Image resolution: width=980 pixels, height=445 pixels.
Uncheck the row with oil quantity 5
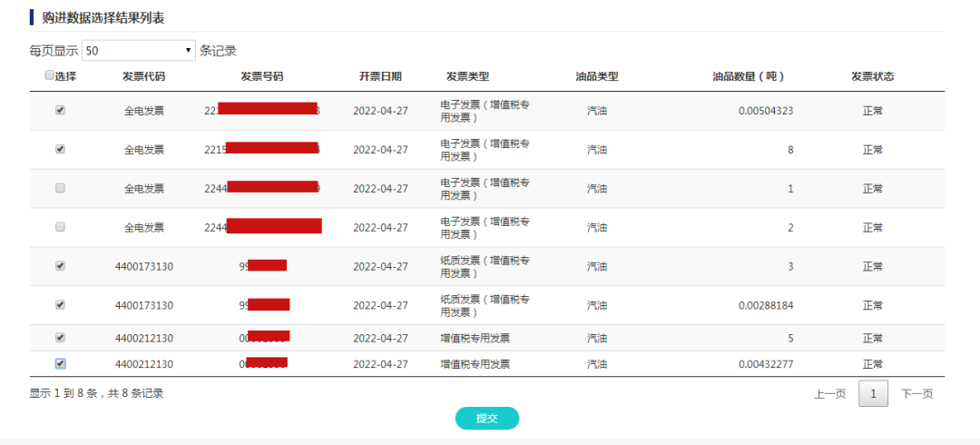click(x=60, y=337)
